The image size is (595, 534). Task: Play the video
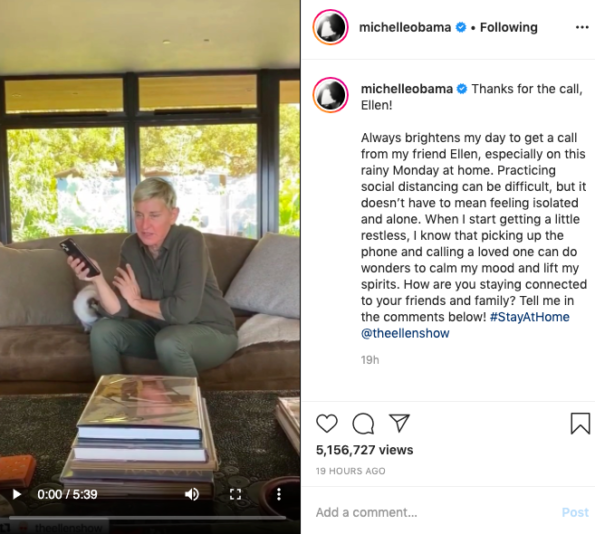[x=17, y=494]
